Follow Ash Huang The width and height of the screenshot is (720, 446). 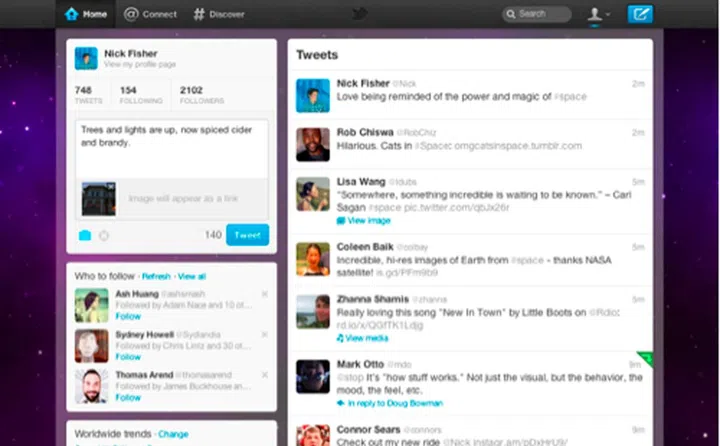pos(128,316)
